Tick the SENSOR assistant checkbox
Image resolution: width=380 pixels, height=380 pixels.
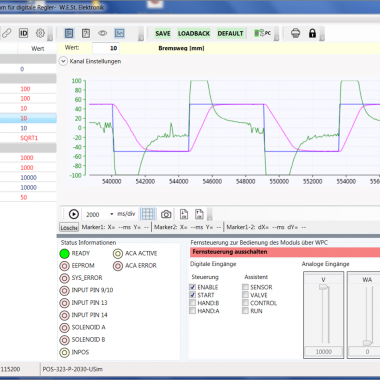(245, 287)
